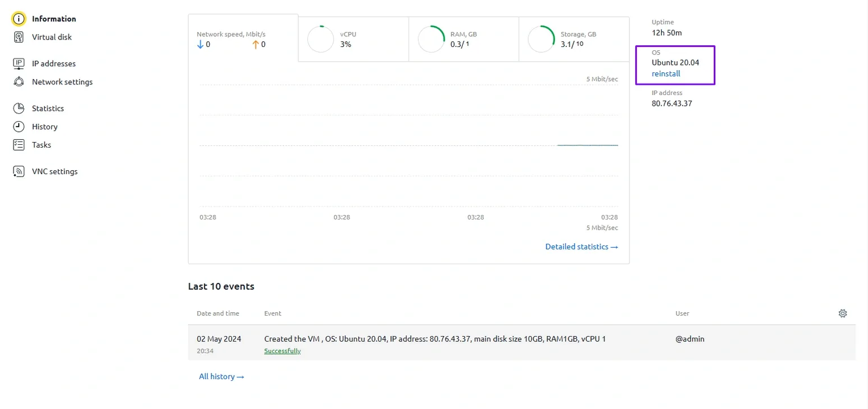Select the Storage, GB tab
868x409 pixels.
[x=574, y=39]
